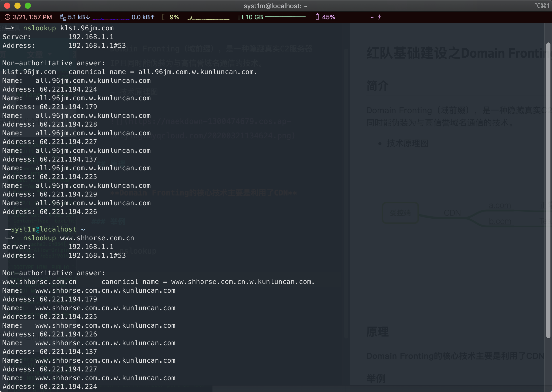Click the vertical scrollbar on the right
The width and height of the screenshot is (552, 392).
[x=548, y=190]
